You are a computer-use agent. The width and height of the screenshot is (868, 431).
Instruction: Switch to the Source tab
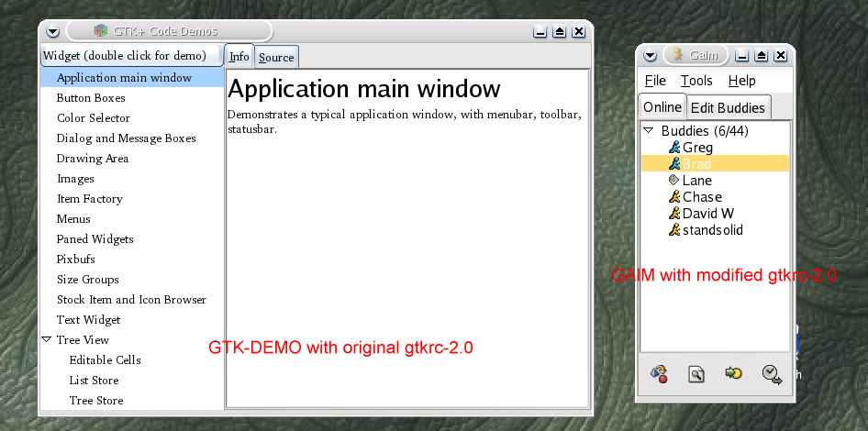[276, 57]
